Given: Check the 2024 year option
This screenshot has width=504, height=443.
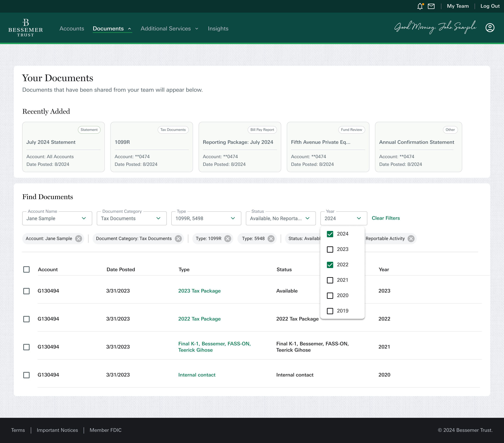Looking at the screenshot, I should click(x=330, y=234).
